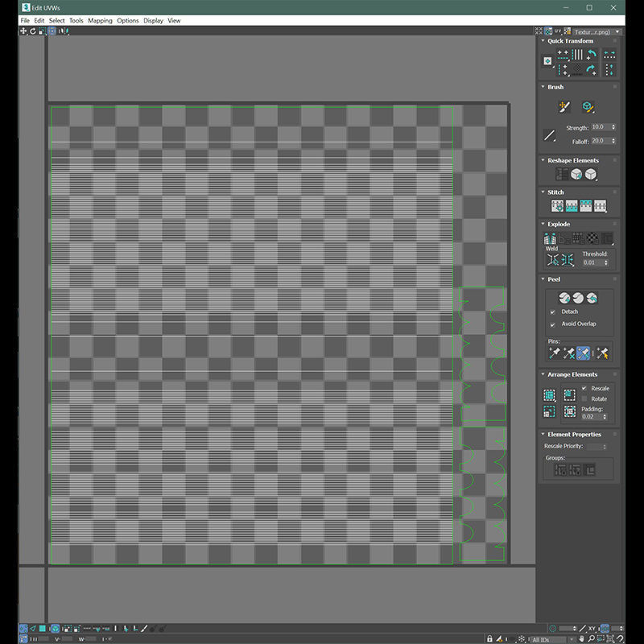
Task: Click the Padding spinner arrows
Action: [605, 416]
